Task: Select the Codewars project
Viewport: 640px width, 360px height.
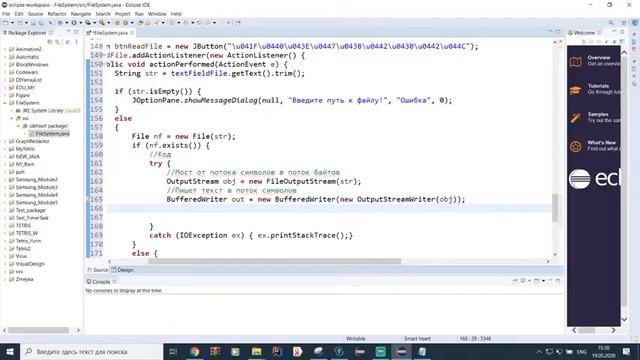Action: [x=27, y=72]
